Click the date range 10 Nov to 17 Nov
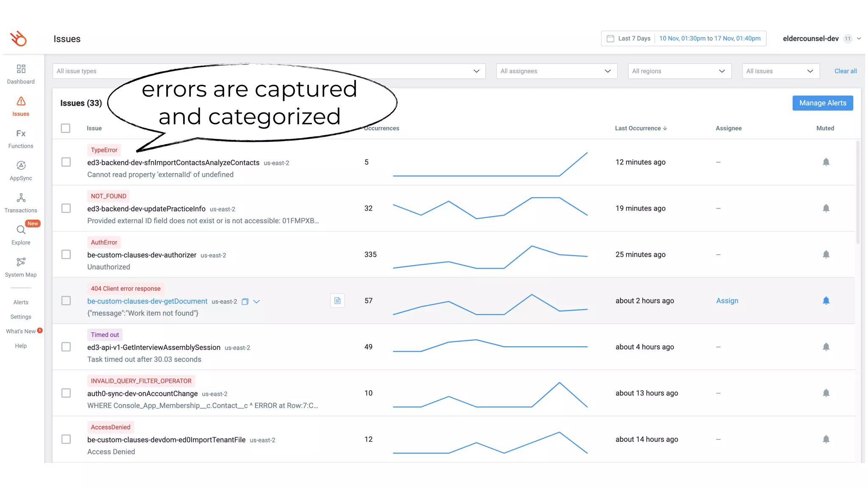This screenshot has width=868, height=488. (710, 39)
